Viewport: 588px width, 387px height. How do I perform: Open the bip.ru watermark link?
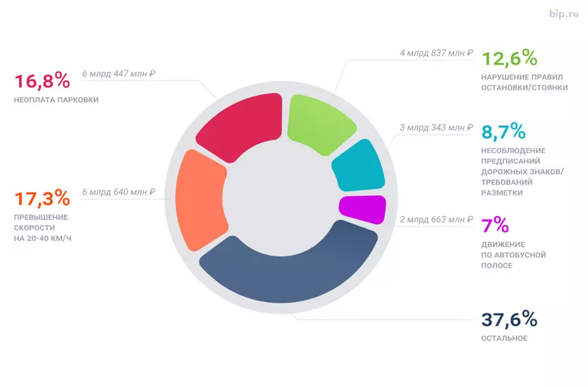click(563, 14)
